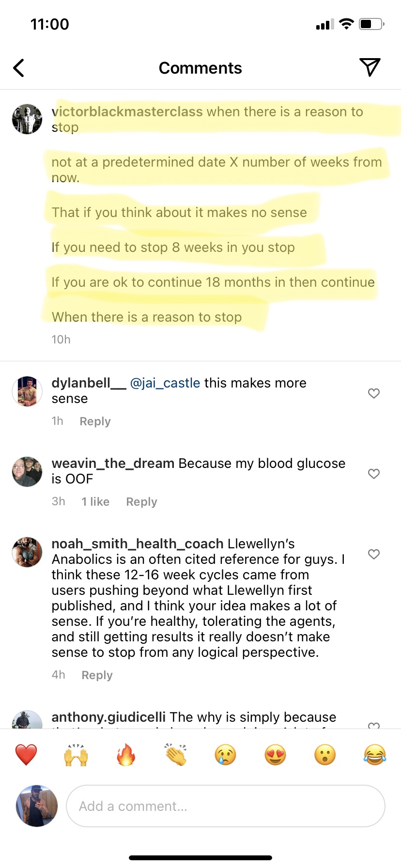View the 1 like on weavin_the_dream's comment

tap(95, 502)
